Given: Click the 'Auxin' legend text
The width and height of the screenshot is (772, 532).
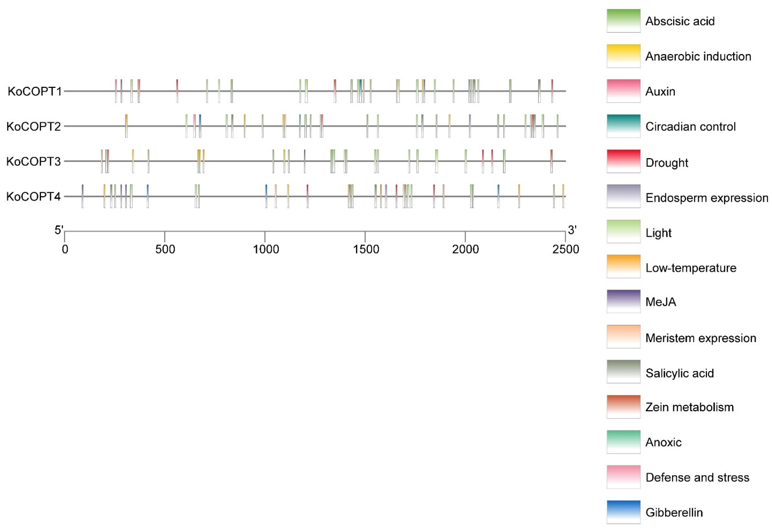Looking at the screenshot, I should click(x=660, y=92).
